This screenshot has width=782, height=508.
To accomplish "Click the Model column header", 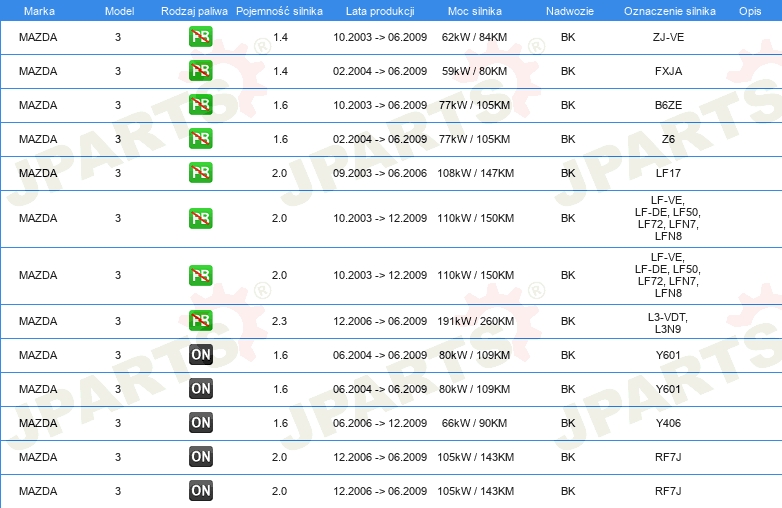I will click(119, 11).
